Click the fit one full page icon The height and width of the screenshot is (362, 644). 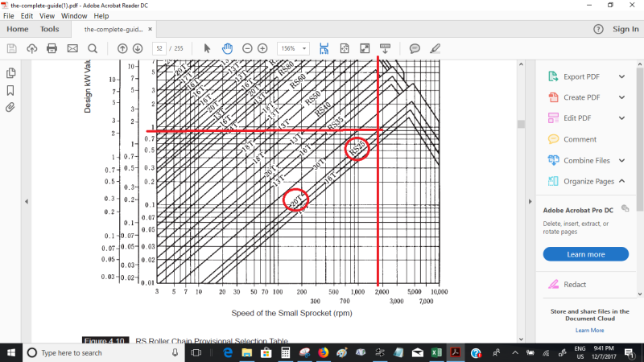(x=345, y=48)
